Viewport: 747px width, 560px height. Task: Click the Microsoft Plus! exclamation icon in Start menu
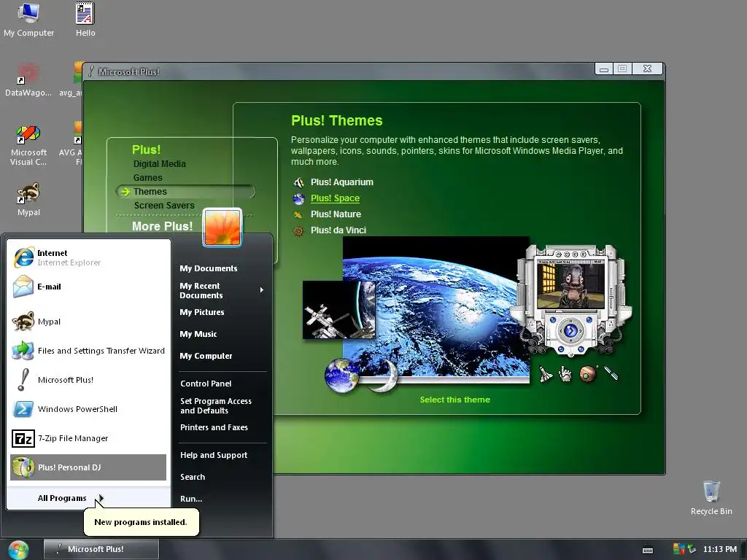[23, 380]
